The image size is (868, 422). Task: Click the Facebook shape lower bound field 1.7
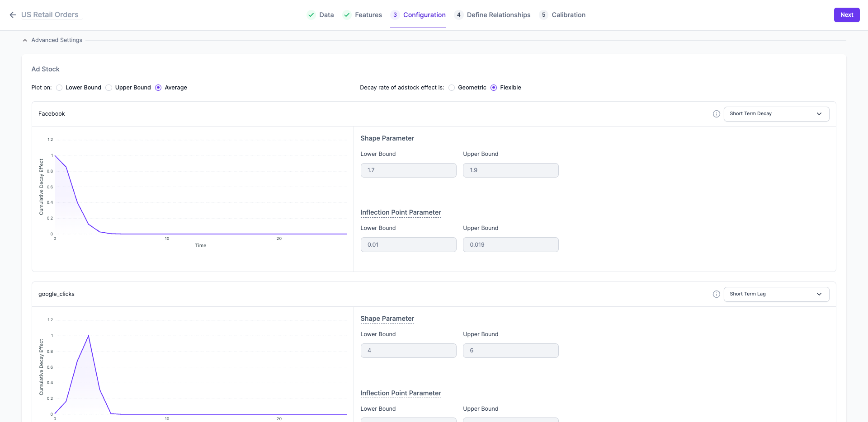tap(409, 170)
